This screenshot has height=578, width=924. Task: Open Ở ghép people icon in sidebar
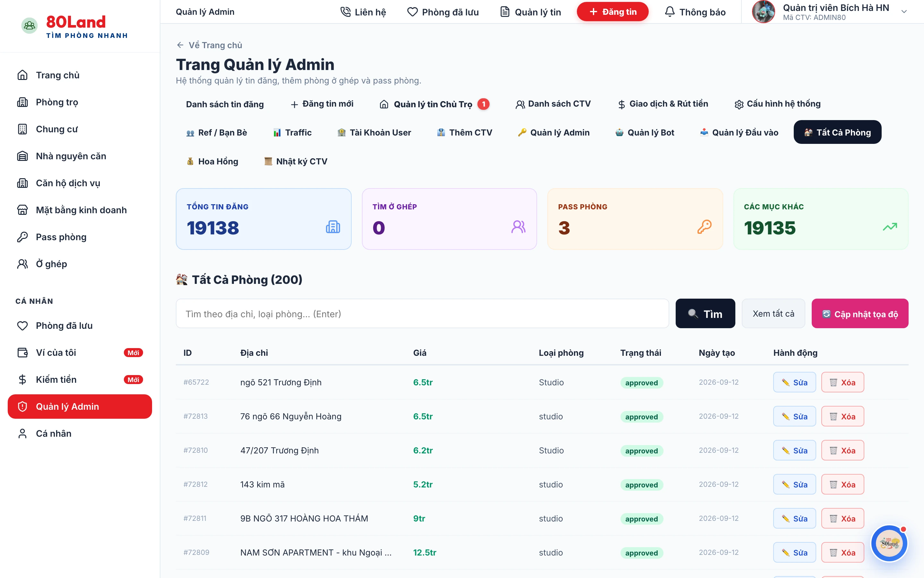coord(22,264)
